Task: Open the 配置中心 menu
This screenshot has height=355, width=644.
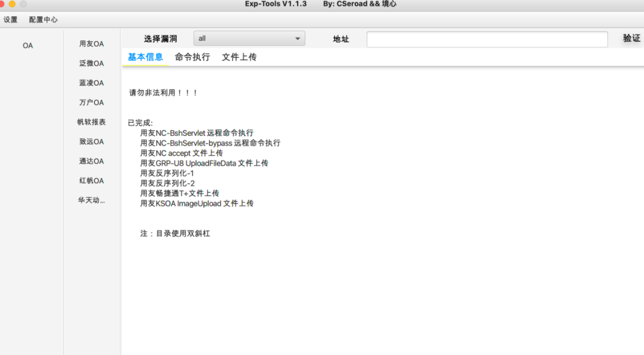Action: (43, 20)
